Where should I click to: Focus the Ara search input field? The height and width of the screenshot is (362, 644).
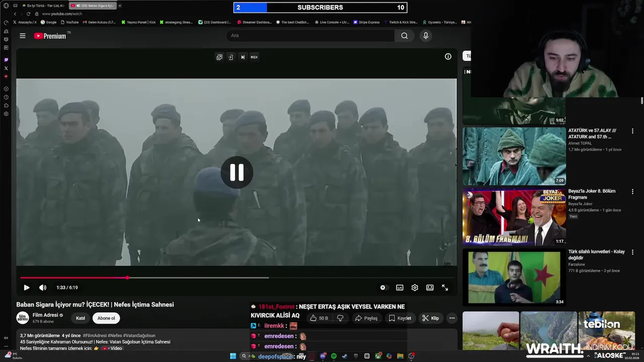310,36
